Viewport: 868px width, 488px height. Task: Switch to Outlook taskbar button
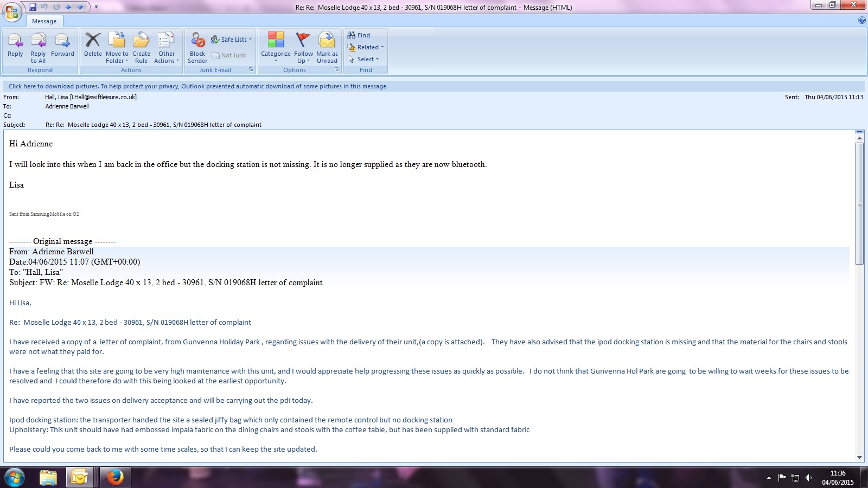click(80, 477)
